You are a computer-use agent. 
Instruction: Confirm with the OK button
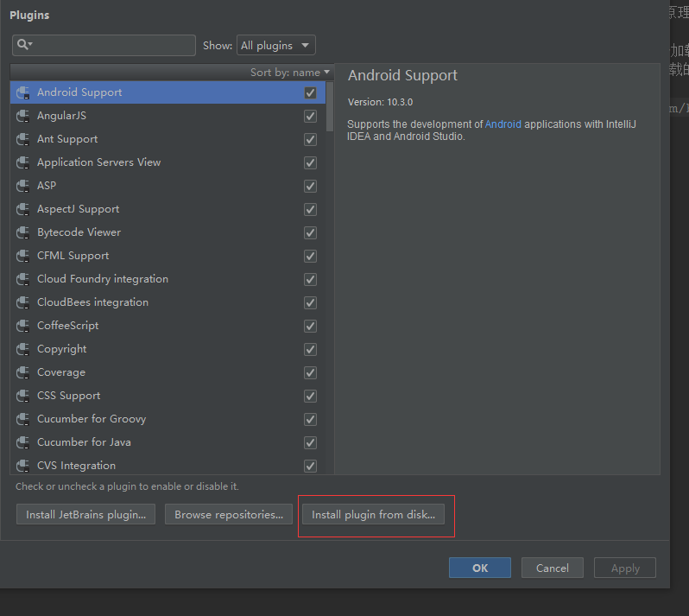480,568
